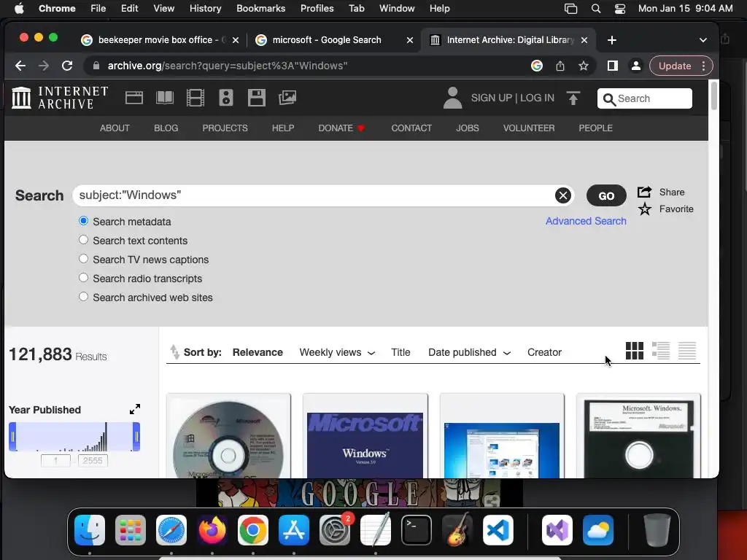The width and height of the screenshot is (747, 560).
Task: Open the DONATE link
Action: click(341, 128)
